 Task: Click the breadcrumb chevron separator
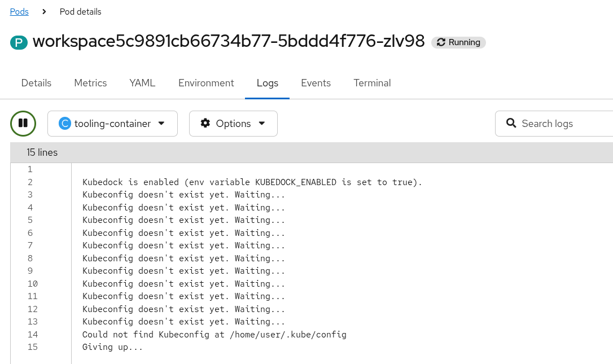coord(44,11)
